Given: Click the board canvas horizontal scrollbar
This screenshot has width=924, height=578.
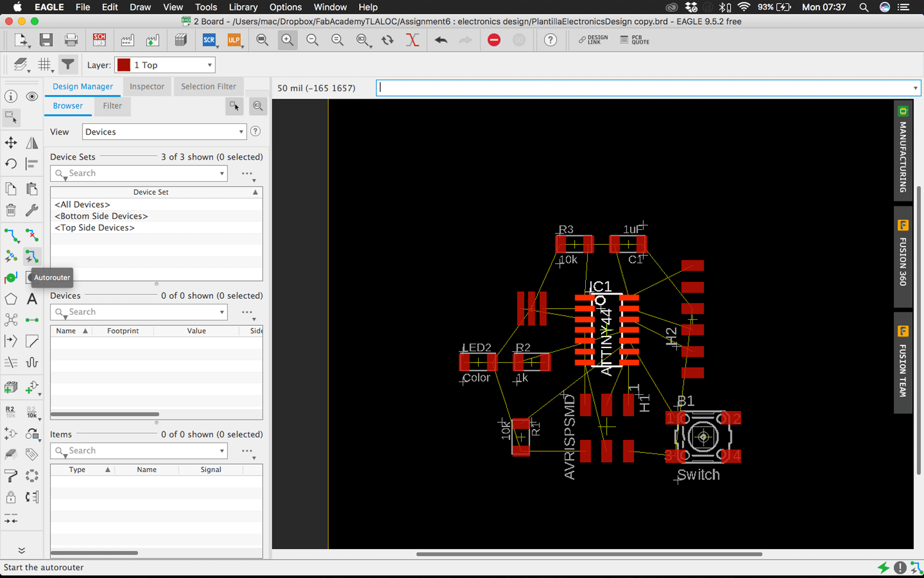Looking at the screenshot, I should tap(589, 554).
